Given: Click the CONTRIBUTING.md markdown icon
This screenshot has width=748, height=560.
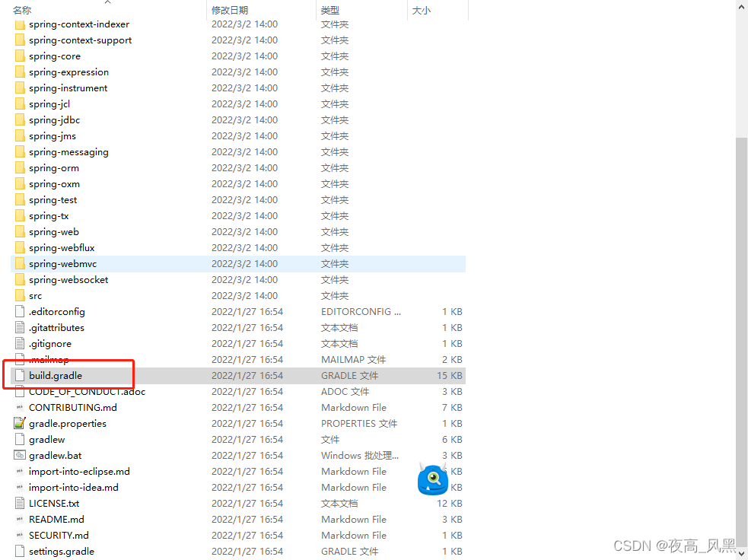Looking at the screenshot, I should click(x=20, y=407).
